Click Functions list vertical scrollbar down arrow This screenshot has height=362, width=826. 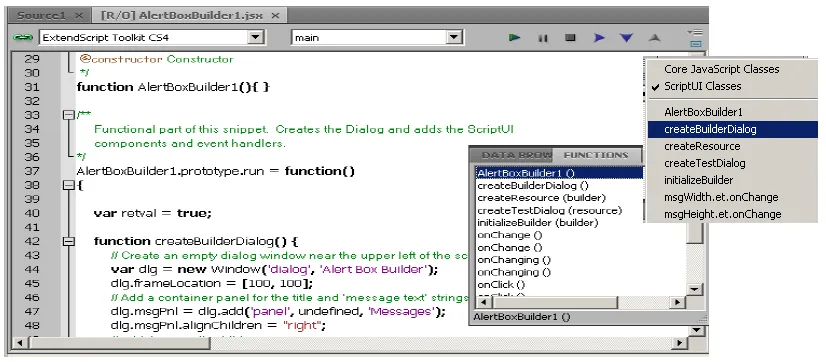click(694, 289)
